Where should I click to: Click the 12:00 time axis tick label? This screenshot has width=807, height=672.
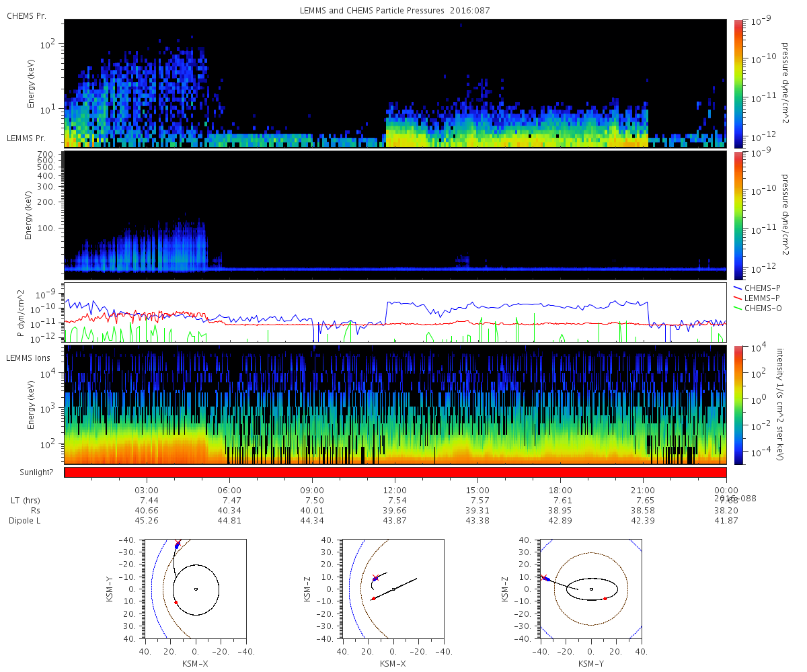395,491
